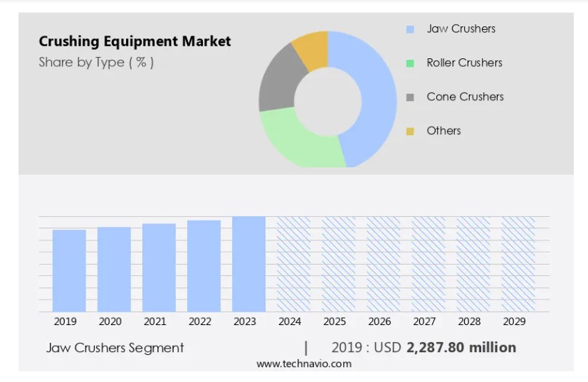Click the blue Jaw Crushers legend swatch
Screen dimensions: 588x382
tap(410, 29)
